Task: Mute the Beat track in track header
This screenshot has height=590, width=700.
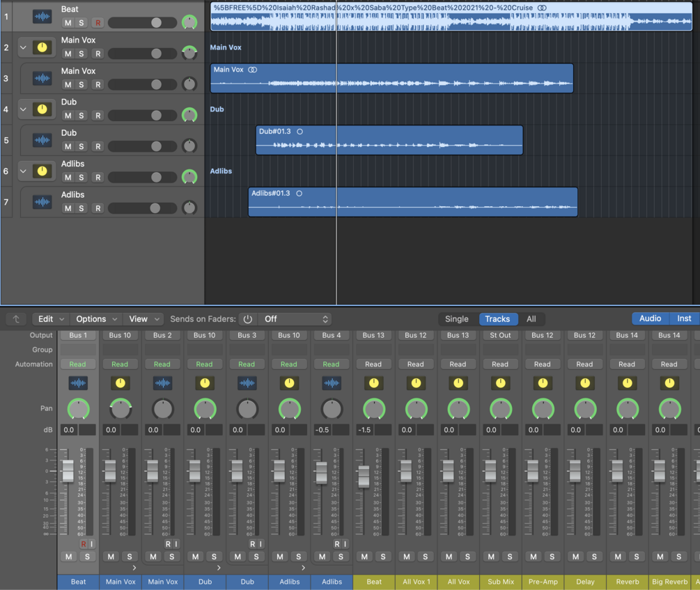Action: [x=68, y=23]
